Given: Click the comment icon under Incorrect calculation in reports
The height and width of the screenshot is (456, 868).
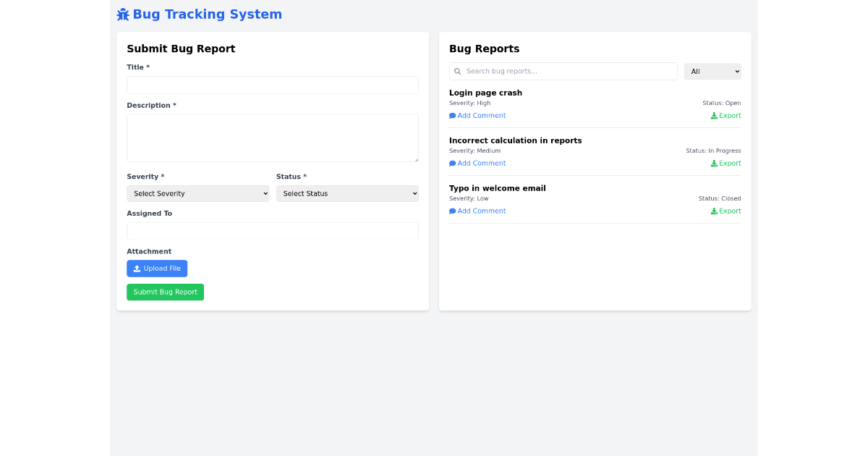Looking at the screenshot, I should pos(452,163).
